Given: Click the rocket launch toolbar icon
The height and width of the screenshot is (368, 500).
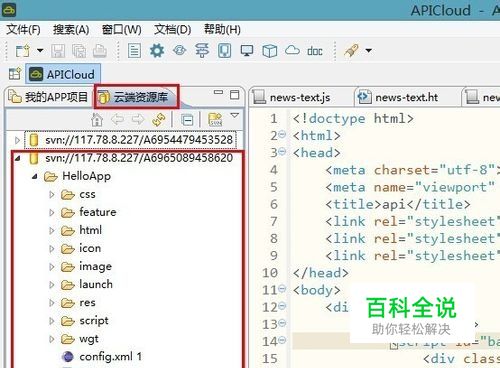Looking at the screenshot, I should (x=351, y=51).
